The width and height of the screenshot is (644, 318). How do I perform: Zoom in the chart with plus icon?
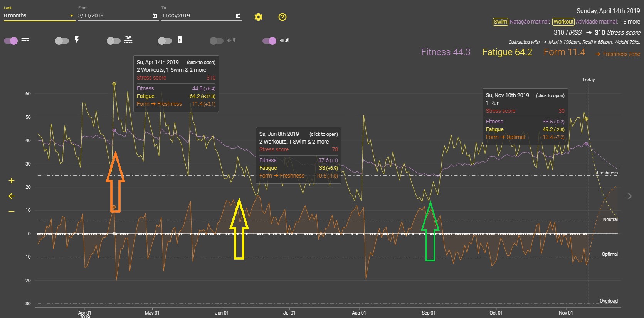[x=12, y=181]
